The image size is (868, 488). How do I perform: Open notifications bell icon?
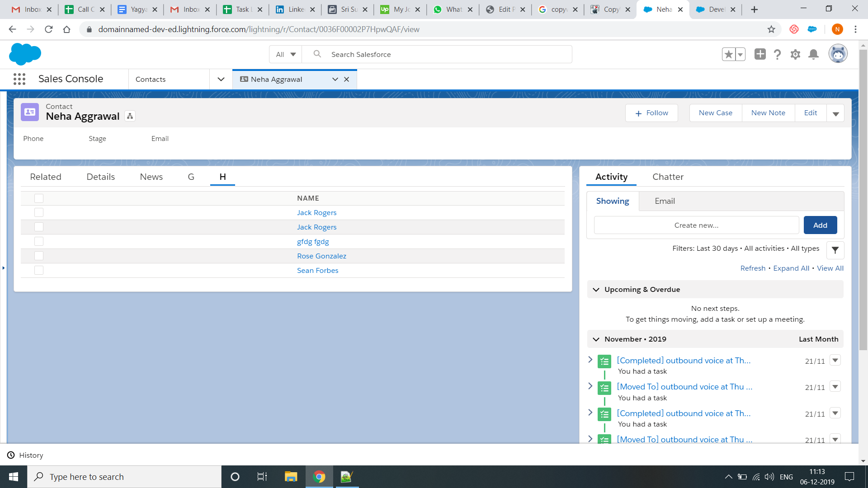[x=813, y=54]
